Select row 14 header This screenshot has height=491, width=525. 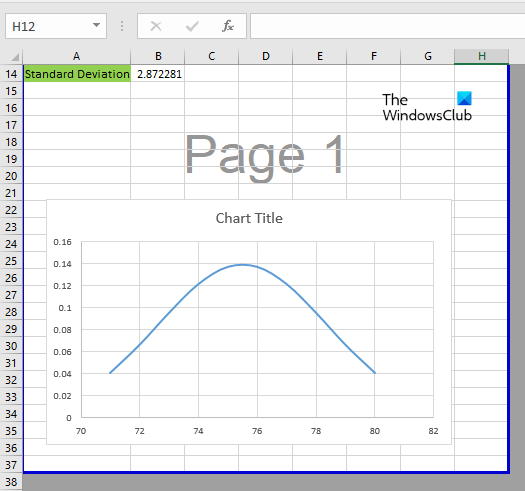[x=11, y=74]
